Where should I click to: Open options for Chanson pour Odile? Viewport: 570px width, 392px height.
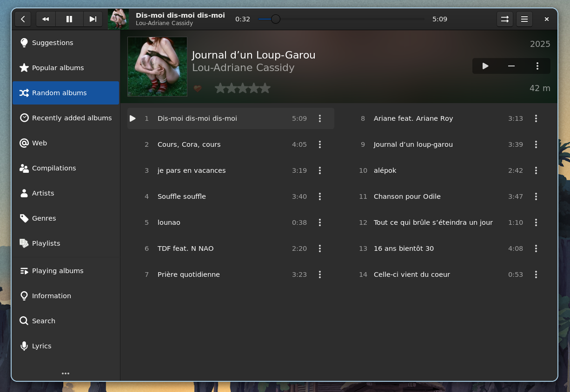pyautogui.click(x=536, y=196)
